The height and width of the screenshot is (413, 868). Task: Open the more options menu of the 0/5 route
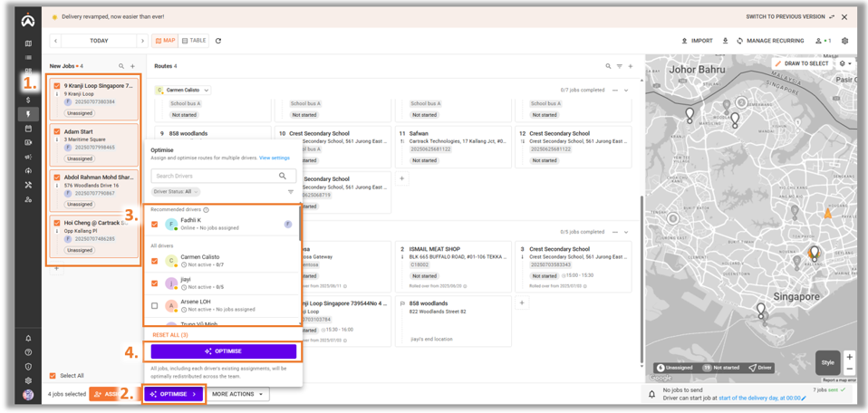(614, 232)
